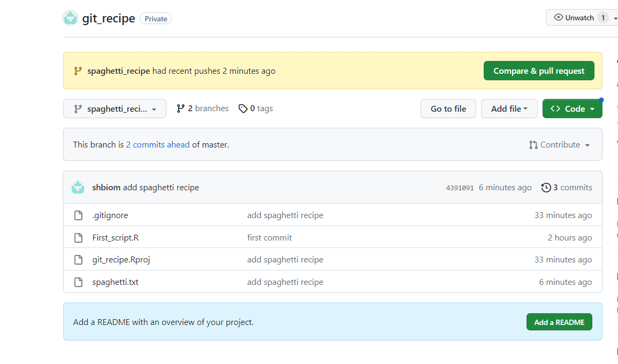Open the 2 branches list
618x364 pixels.
coord(203,109)
